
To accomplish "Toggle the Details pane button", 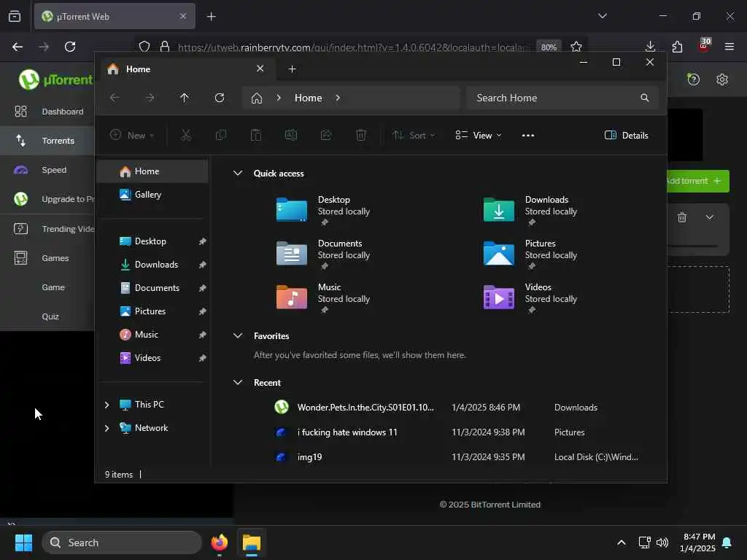I will (626, 135).
